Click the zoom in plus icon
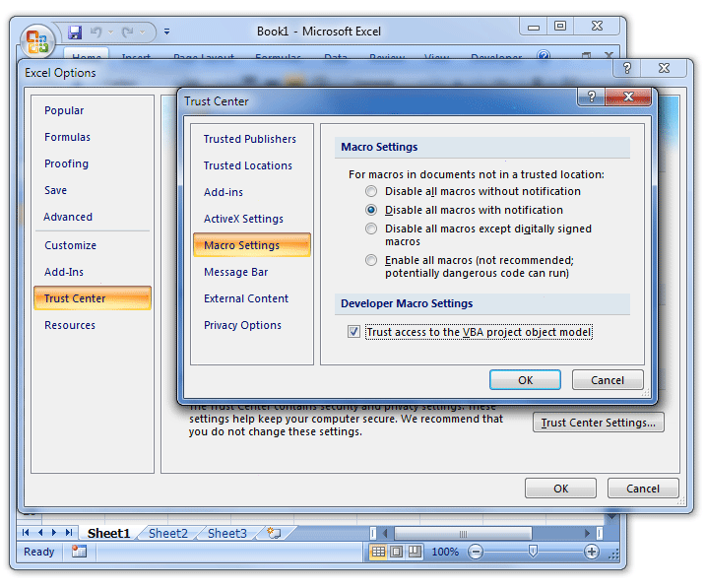 [592, 552]
